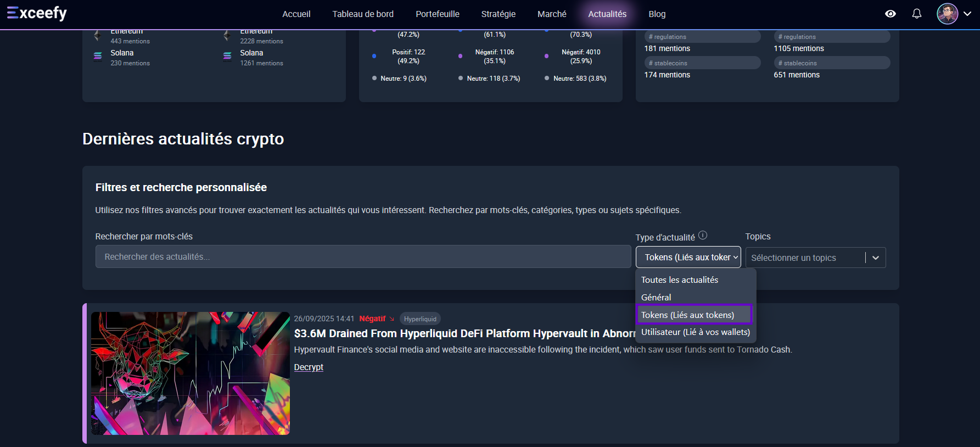Click the Rechercher des actualités search field
Image resolution: width=980 pixels, height=447 pixels.
point(363,256)
